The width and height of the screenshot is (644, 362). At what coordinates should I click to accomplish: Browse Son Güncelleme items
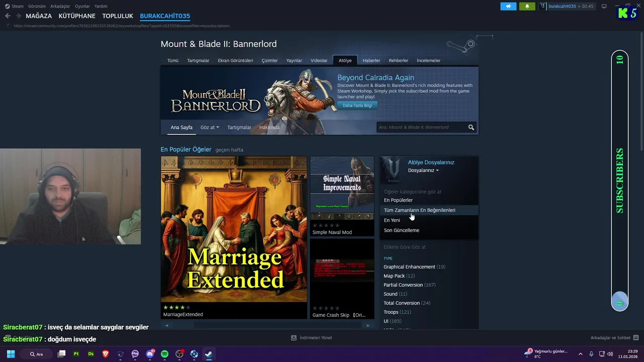point(429,230)
